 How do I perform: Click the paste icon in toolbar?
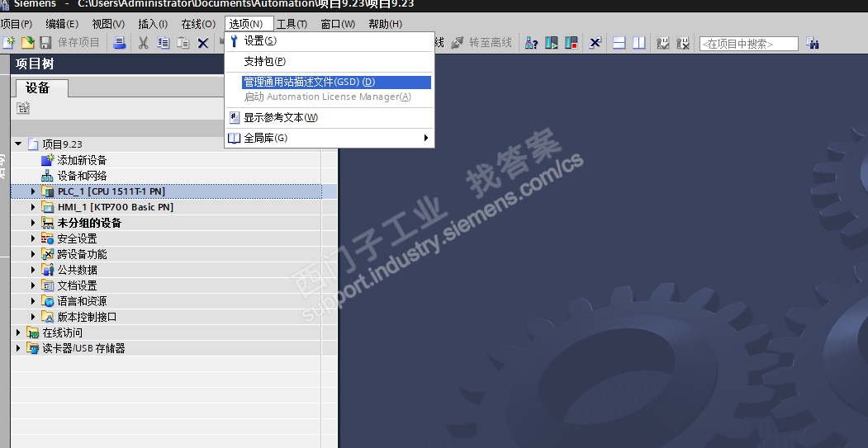[x=183, y=43]
